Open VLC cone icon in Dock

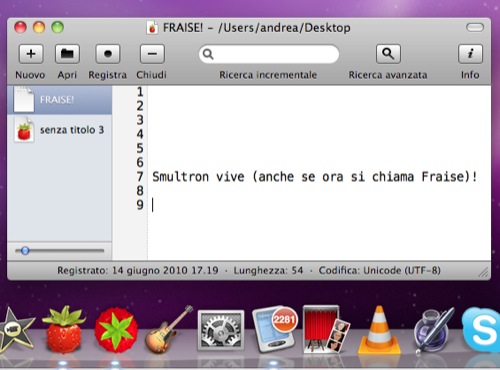(379, 330)
